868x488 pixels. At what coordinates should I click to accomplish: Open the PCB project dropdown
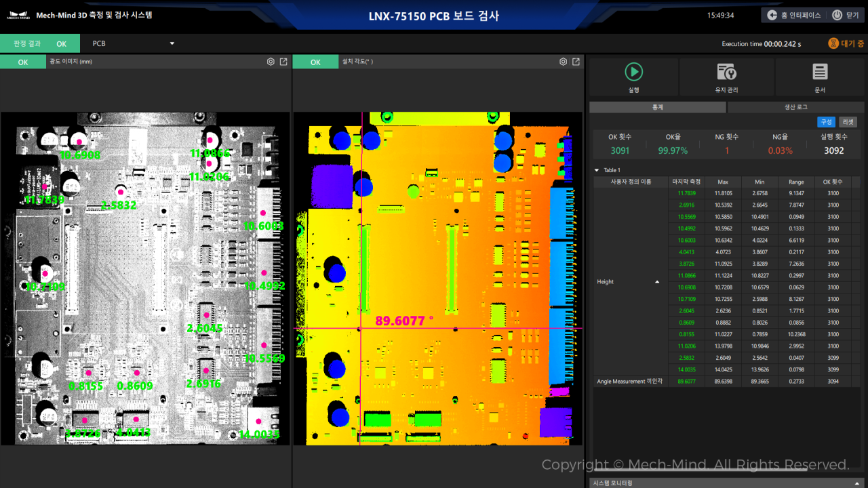tap(134, 43)
